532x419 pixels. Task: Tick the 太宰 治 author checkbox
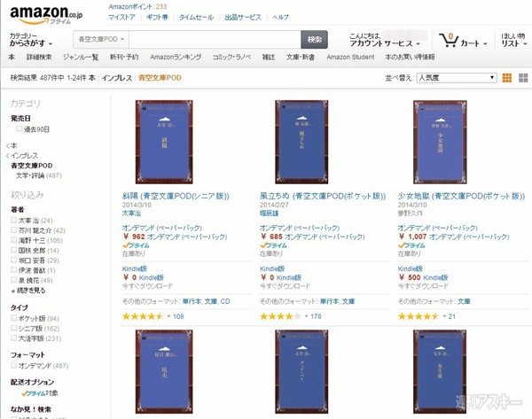tap(14, 220)
